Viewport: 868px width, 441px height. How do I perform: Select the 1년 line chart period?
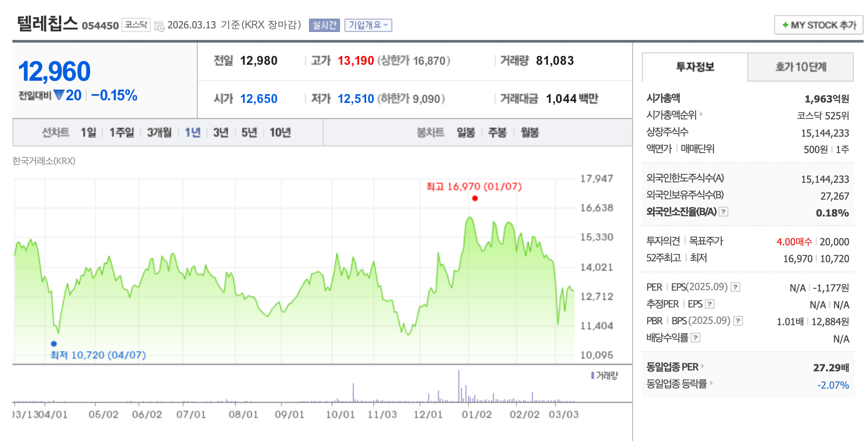[x=193, y=132]
